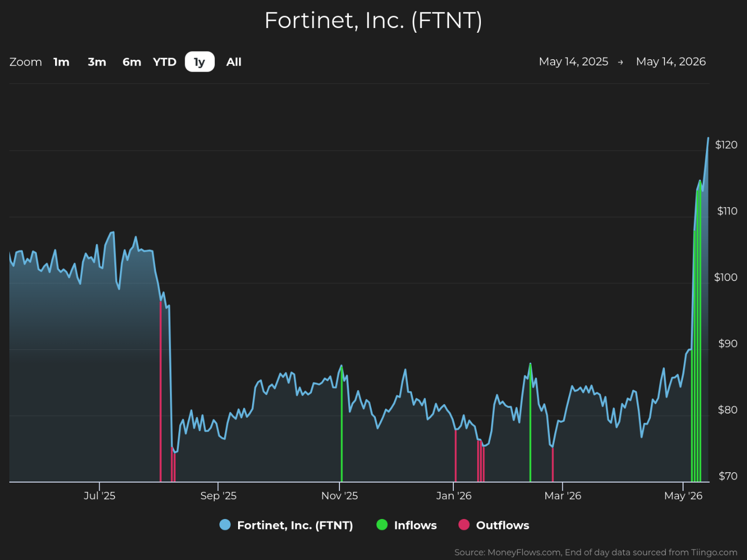Click the Mar '26 axis label

pyautogui.click(x=562, y=496)
